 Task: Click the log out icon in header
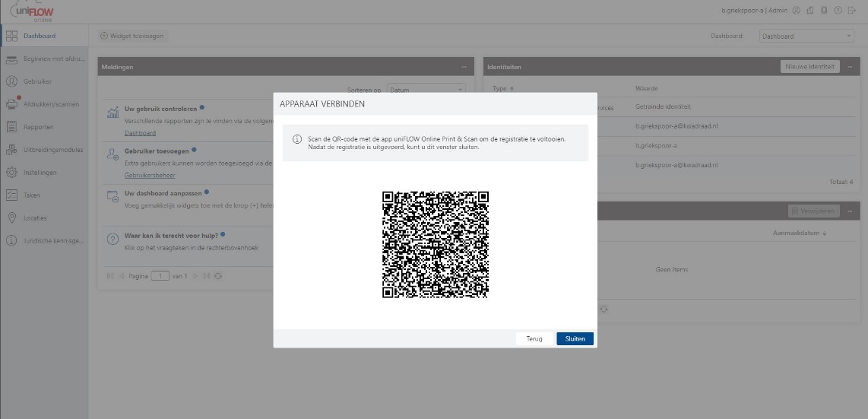point(852,10)
